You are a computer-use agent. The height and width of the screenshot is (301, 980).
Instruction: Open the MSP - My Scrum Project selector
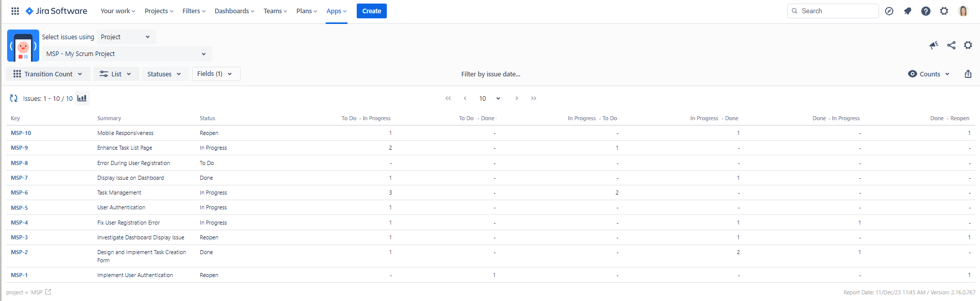126,53
